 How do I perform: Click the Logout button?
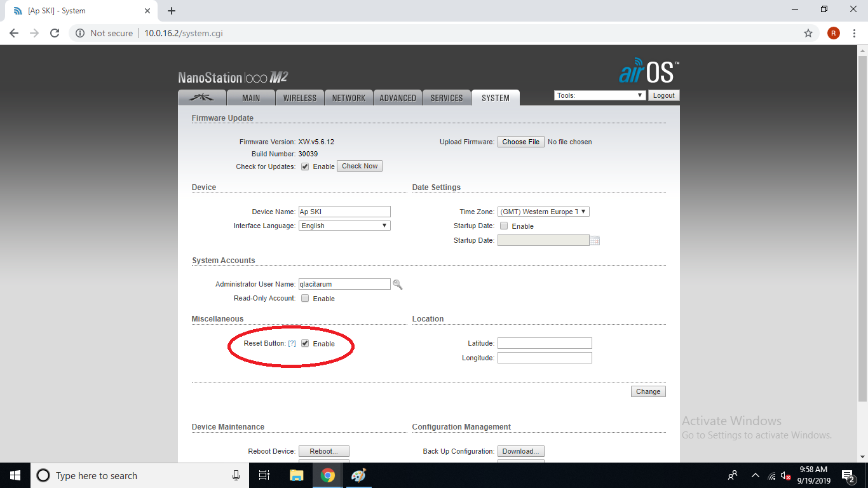663,95
